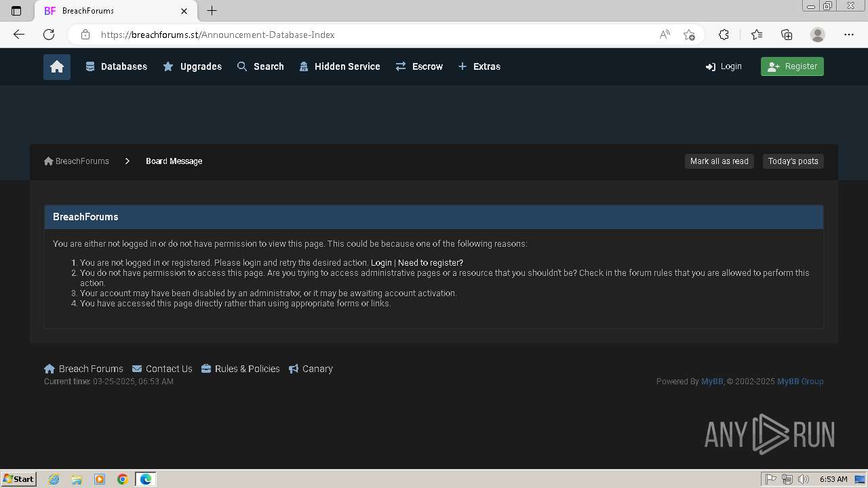Open the Hidden Service link
This screenshot has width=868, height=488.
click(x=340, y=66)
